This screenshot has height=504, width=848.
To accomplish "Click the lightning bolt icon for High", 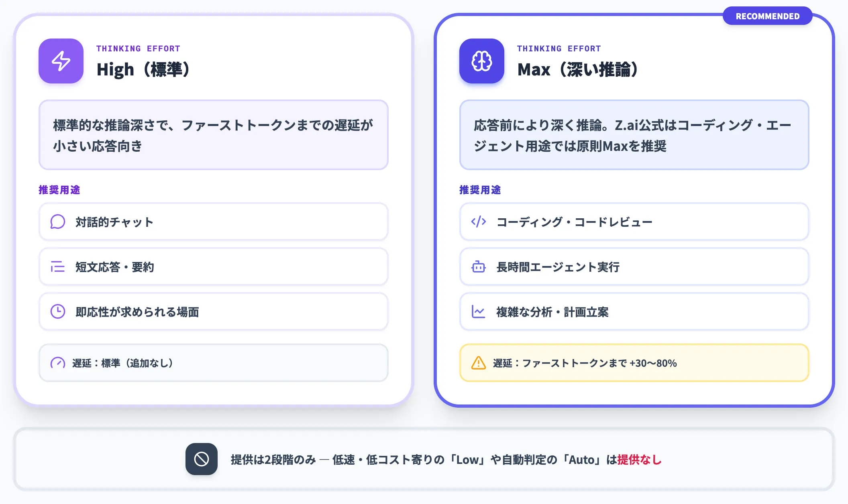I will click(x=61, y=61).
